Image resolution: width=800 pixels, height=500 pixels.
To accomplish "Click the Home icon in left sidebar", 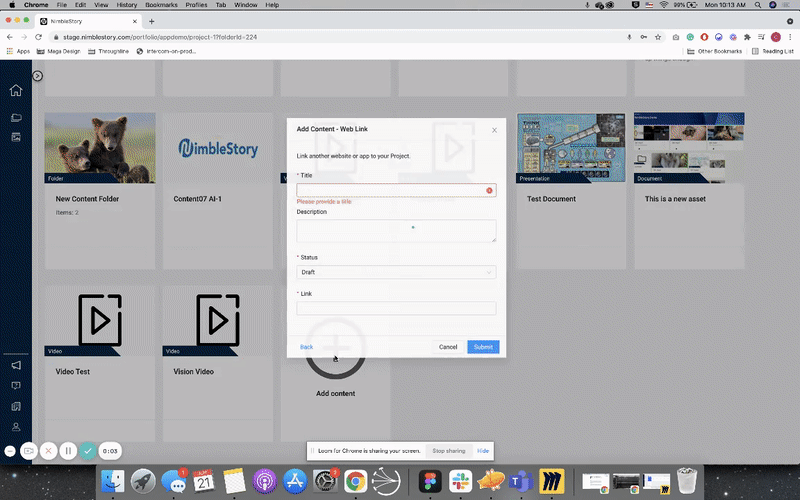I will pyautogui.click(x=16, y=91).
